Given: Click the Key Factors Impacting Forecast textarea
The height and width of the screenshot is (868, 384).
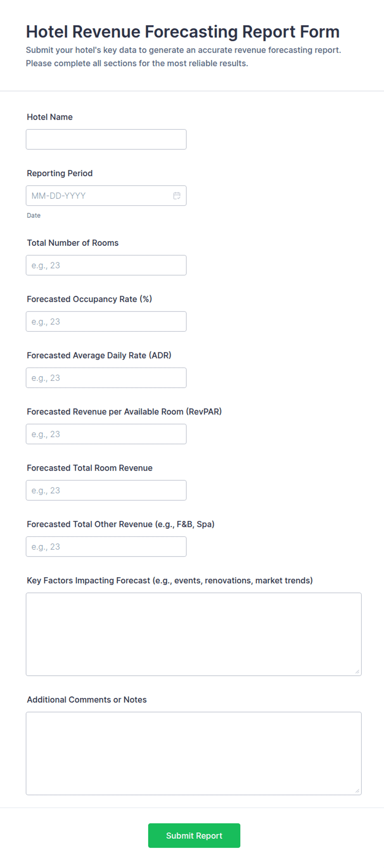Looking at the screenshot, I should [x=194, y=634].
